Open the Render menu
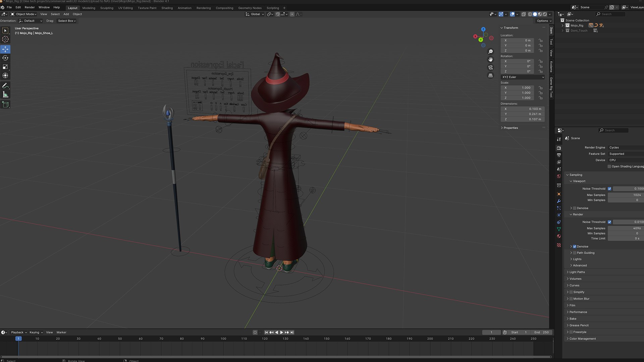This screenshot has height=362, width=644. point(30,7)
